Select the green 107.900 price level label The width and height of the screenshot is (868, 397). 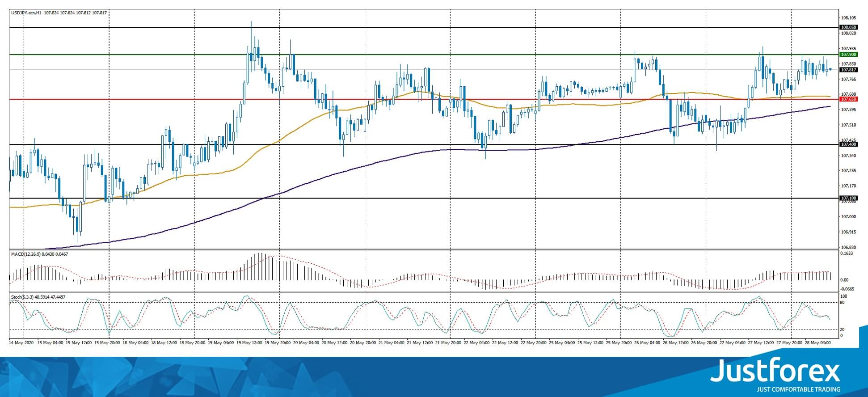tap(848, 55)
